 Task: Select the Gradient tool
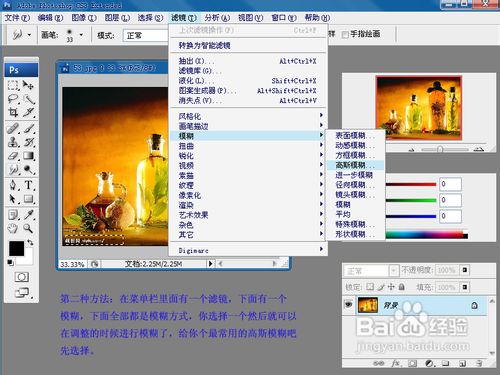pos(29,156)
